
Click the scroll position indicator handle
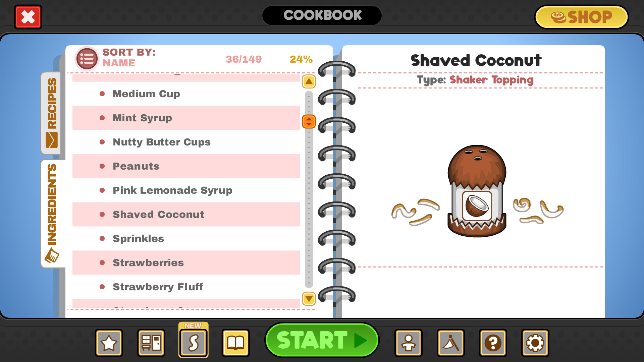tap(309, 122)
